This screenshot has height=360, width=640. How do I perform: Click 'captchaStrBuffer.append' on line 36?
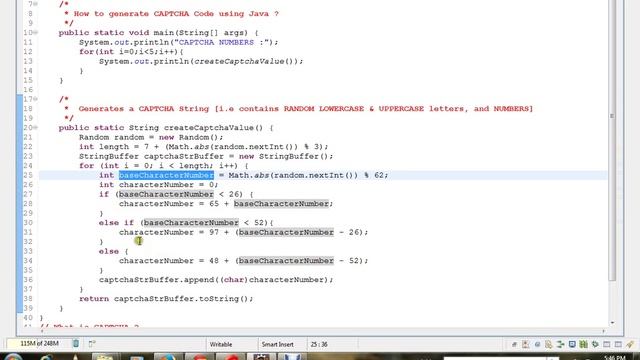coord(156,280)
